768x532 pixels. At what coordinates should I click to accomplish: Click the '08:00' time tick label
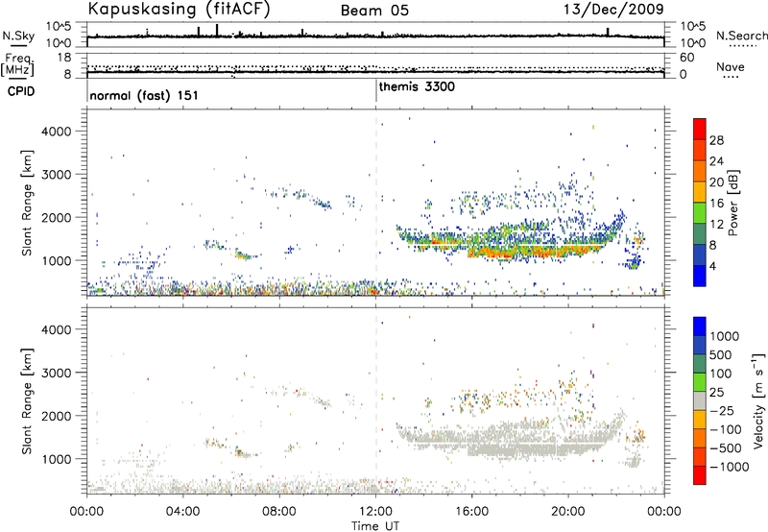(x=279, y=512)
